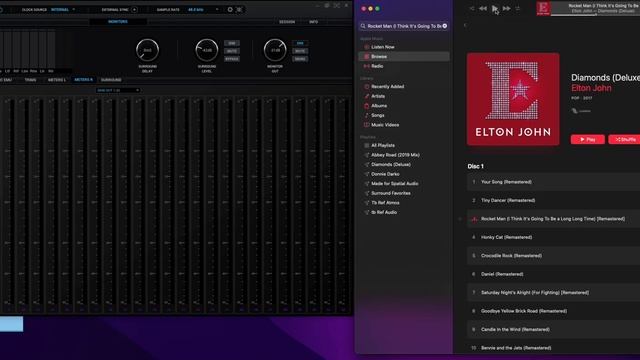640x360 pixels.
Task: Select track Your Song (Remastered)
Action: (x=553, y=182)
